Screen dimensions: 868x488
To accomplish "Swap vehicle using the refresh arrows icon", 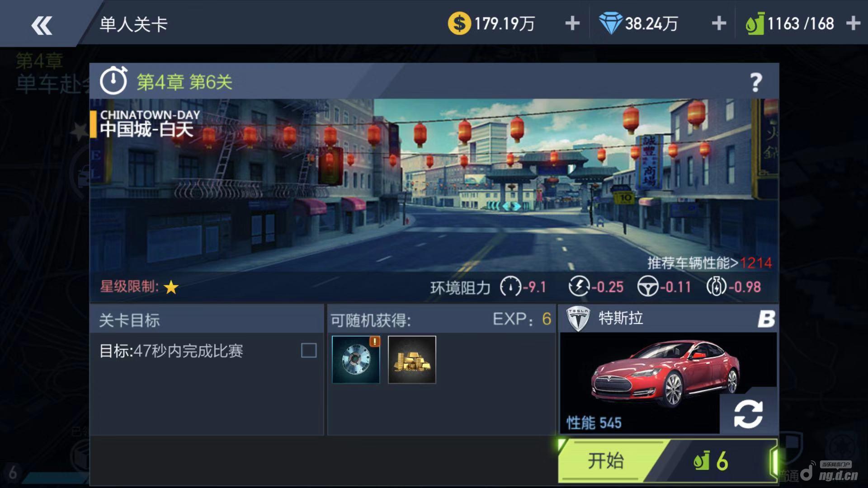I will point(748,413).
